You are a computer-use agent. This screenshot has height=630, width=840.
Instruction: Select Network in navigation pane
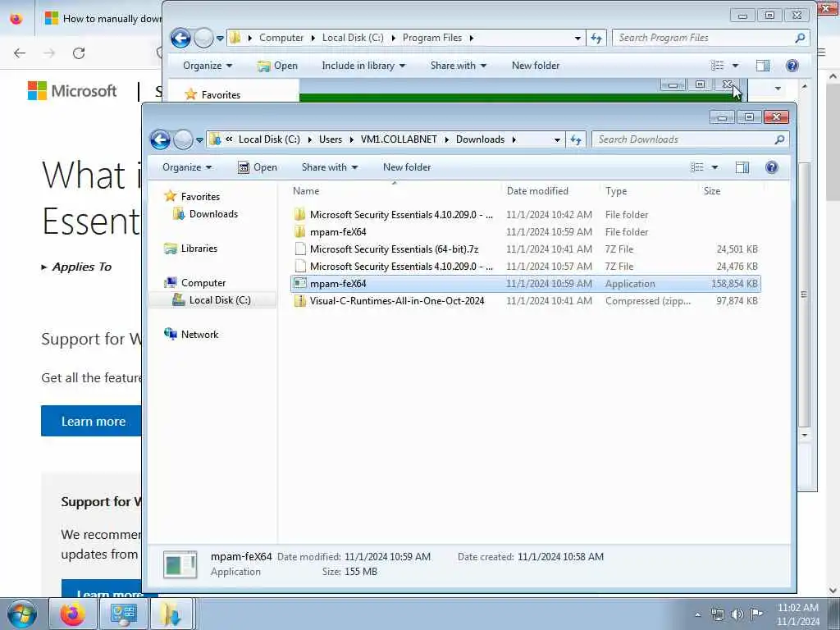tap(199, 335)
